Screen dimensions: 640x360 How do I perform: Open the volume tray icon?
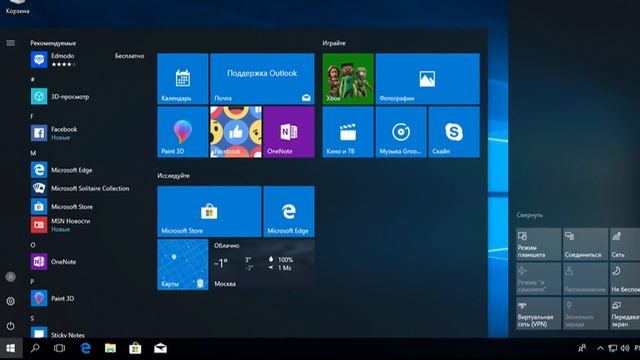pos(624,348)
